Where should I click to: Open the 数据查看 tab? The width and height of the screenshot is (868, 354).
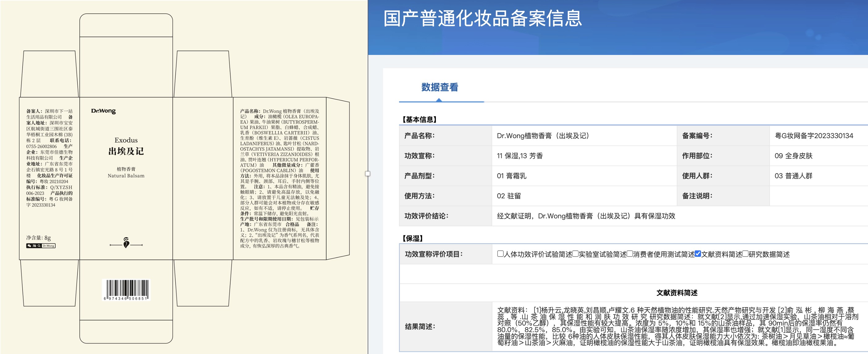(x=440, y=88)
